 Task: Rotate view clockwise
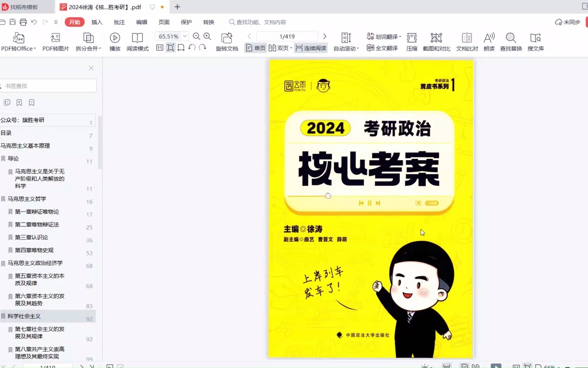click(x=202, y=47)
